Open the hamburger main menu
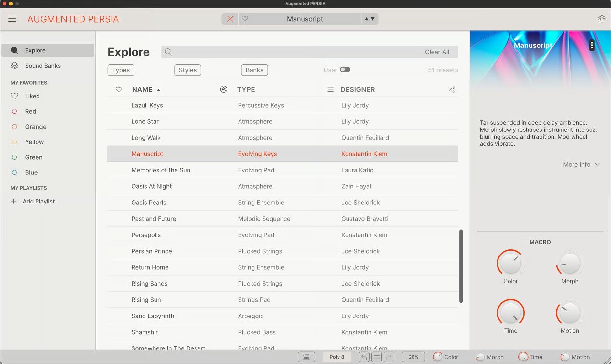 [12, 19]
